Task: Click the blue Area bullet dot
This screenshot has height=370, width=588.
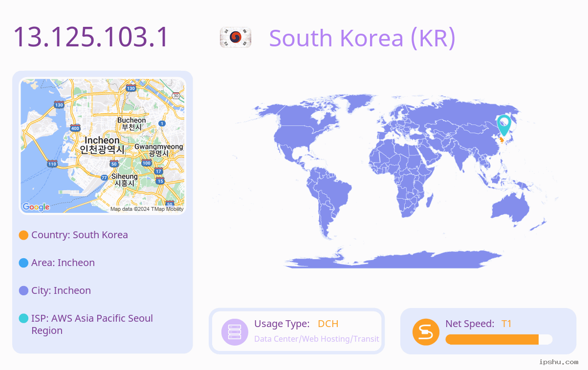Action: [23, 263]
